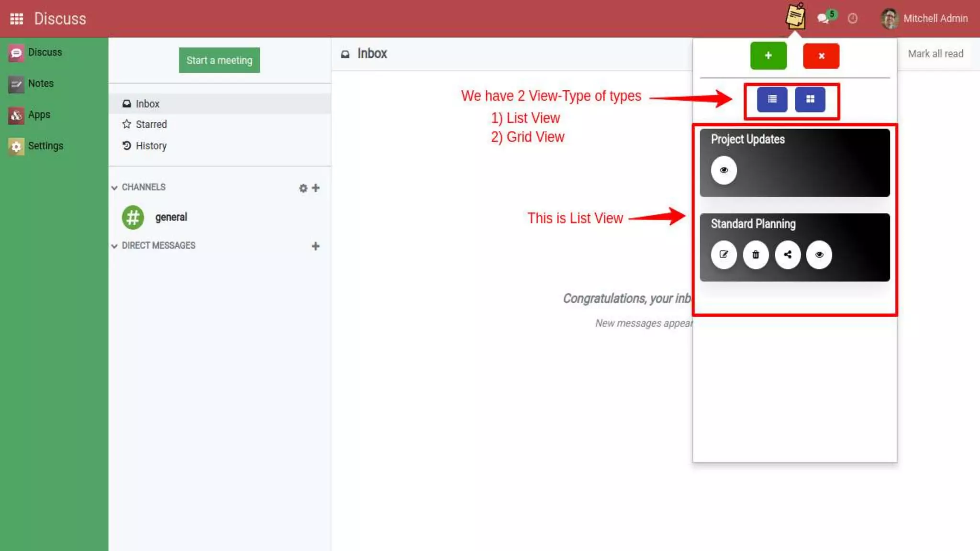The height and width of the screenshot is (551, 980).
Task: View Standard Planning note via eye icon
Action: [x=819, y=254]
